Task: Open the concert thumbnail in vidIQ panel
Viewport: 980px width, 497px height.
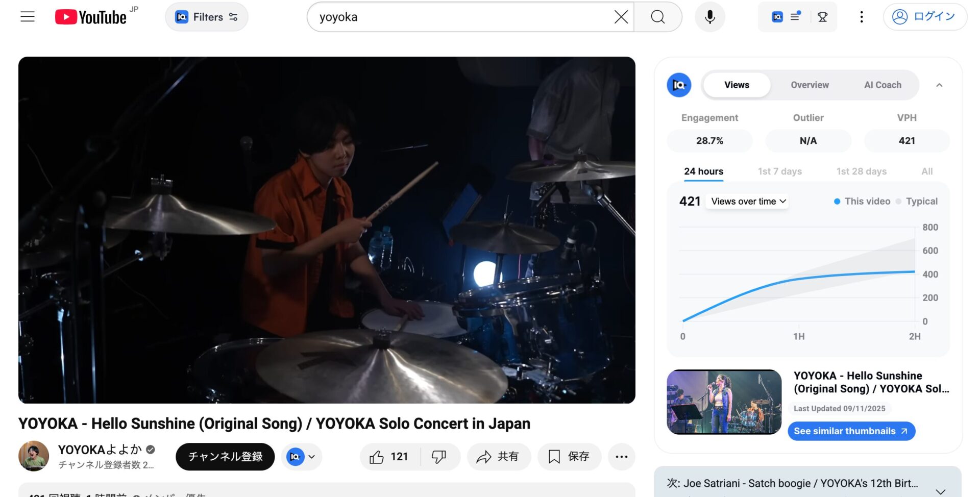Action: pos(724,402)
